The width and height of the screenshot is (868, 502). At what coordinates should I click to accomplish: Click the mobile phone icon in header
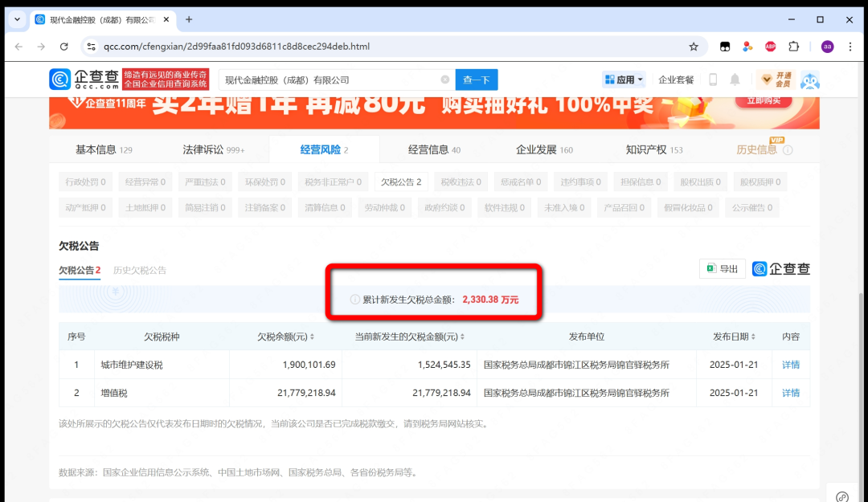(712, 80)
